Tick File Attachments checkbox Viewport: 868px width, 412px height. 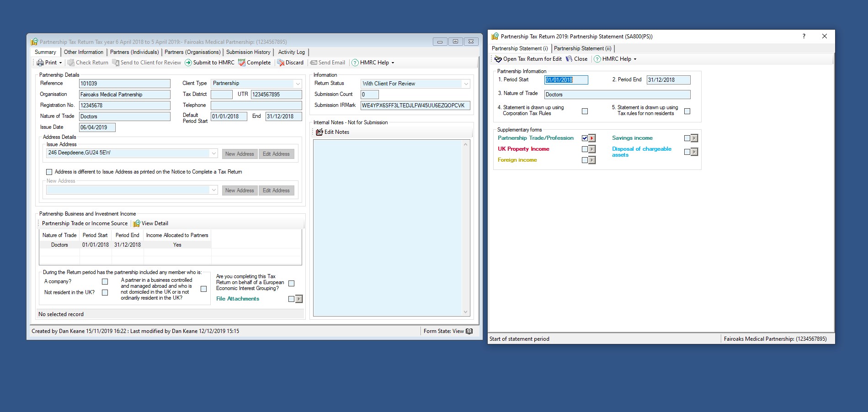(x=291, y=299)
